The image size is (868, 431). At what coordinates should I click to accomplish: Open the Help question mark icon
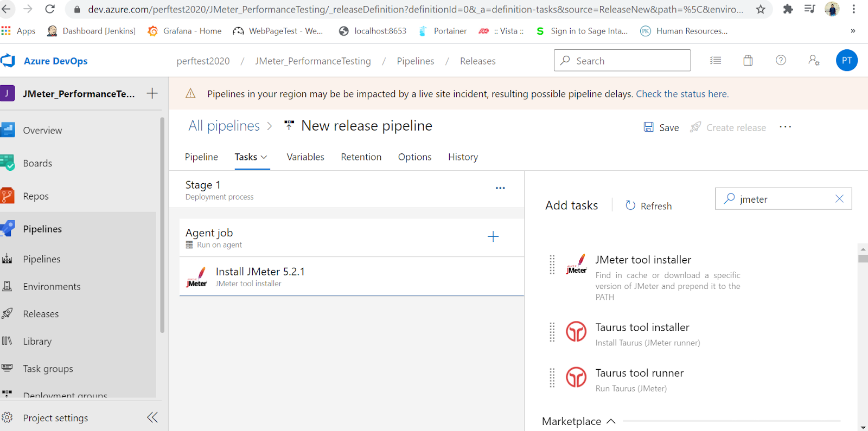point(781,60)
